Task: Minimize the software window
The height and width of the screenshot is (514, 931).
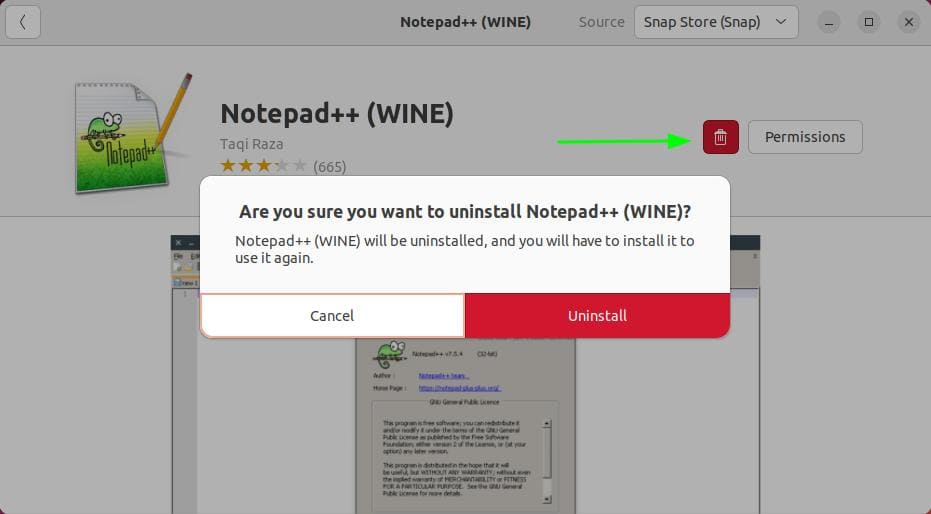Action: click(x=829, y=23)
